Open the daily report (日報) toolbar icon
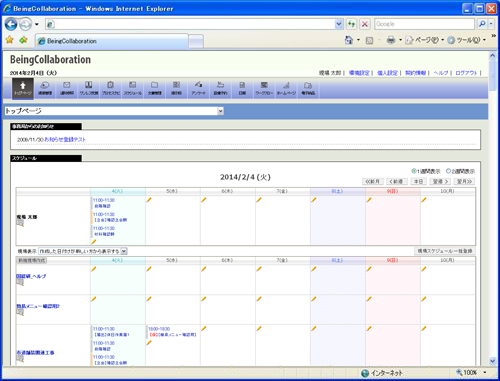500x381 pixels. 242,88
